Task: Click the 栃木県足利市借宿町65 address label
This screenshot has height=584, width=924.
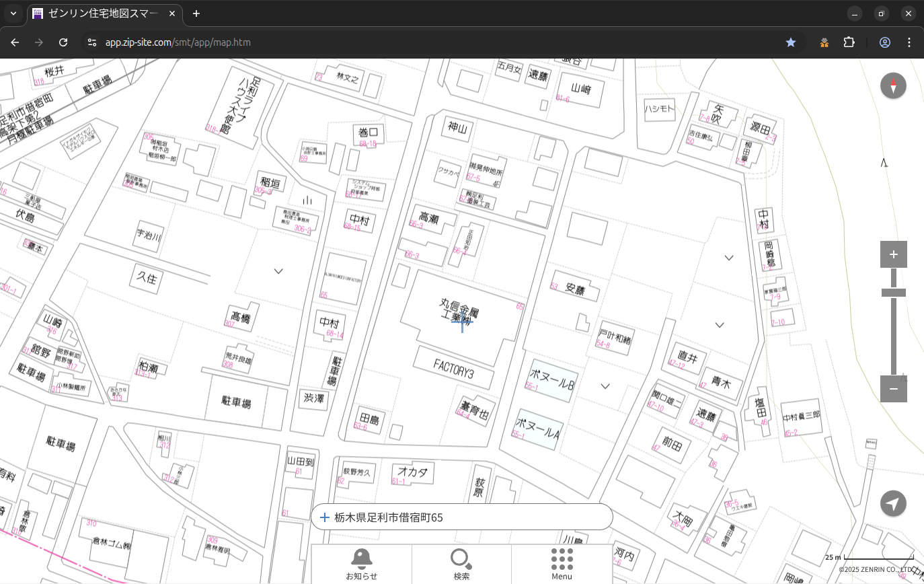Action: pos(389,517)
